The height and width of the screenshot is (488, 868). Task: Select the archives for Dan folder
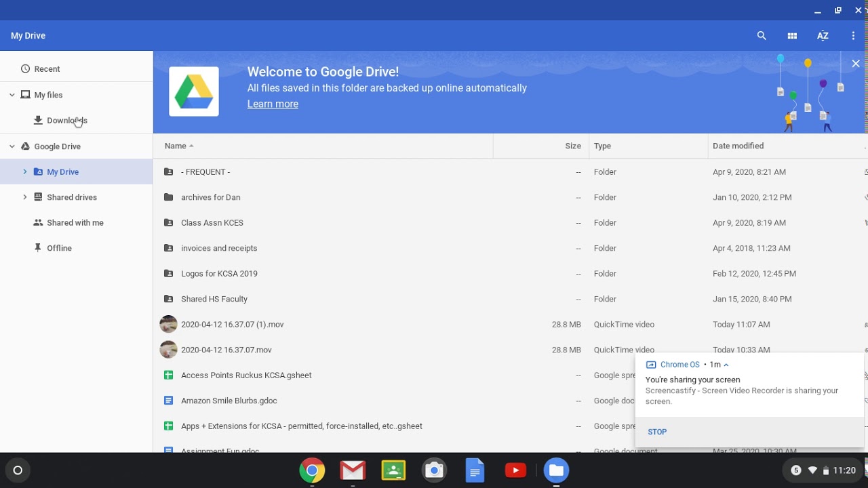210,197
